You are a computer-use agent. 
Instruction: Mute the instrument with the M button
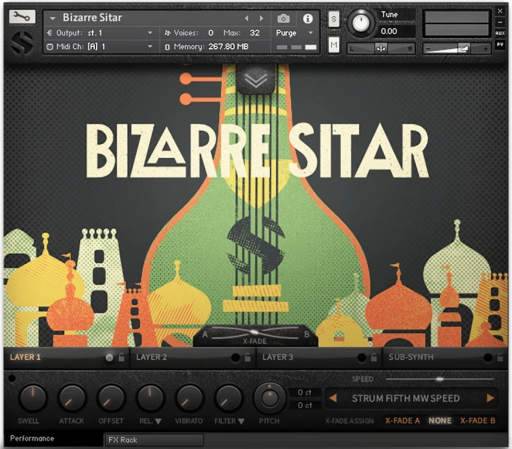coord(334,45)
